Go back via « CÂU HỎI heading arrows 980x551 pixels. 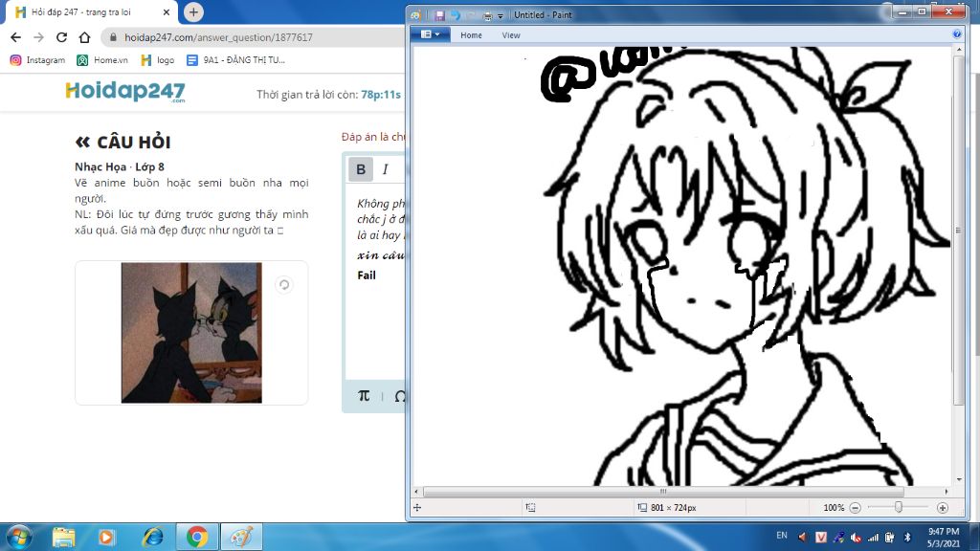[82, 143]
